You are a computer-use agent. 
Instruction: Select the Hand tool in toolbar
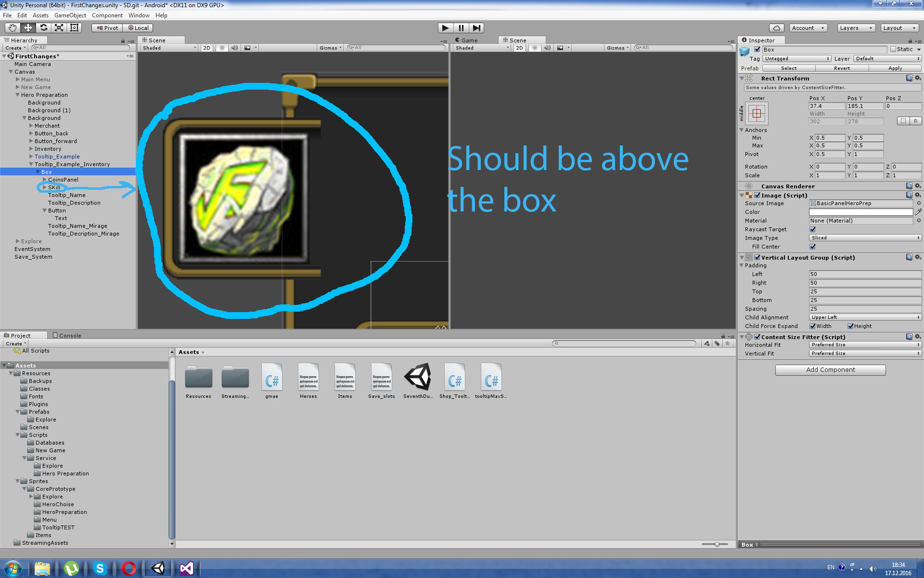13,28
